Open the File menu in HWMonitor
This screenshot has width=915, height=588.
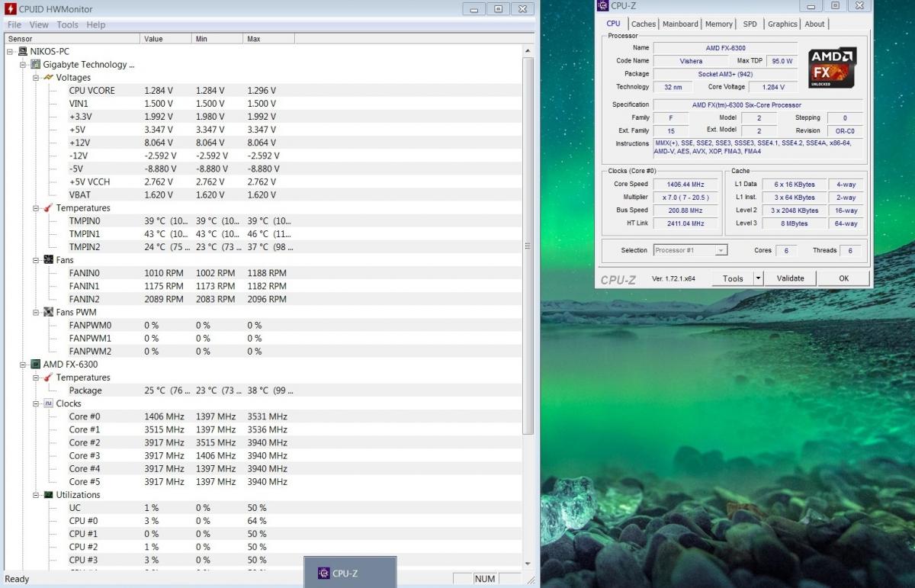[x=14, y=24]
